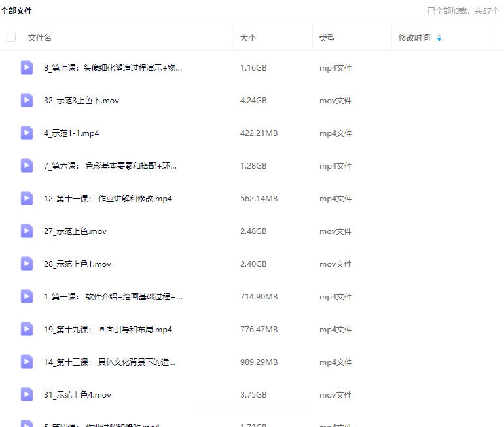The height and width of the screenshot is (427, 504).
Task: Click the video icon for 12_第十一课 file
Action: pyautogui.click(x=27, y=198)
